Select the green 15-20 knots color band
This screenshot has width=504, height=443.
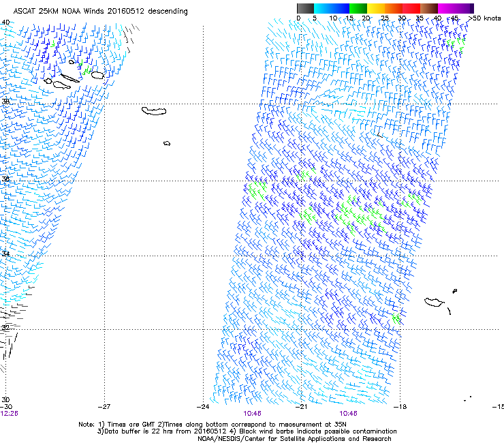[358, 8]
